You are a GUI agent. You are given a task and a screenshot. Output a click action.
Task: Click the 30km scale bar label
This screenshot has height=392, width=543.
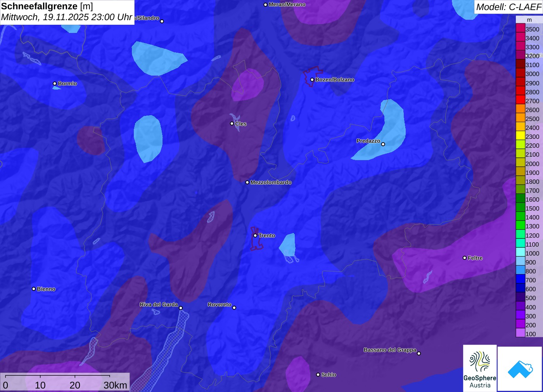[115, 385]
